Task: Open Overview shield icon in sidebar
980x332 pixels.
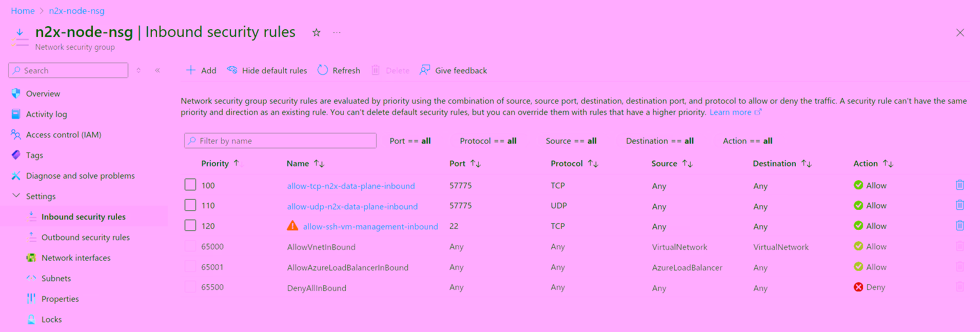Action: (x=16, y=93)
